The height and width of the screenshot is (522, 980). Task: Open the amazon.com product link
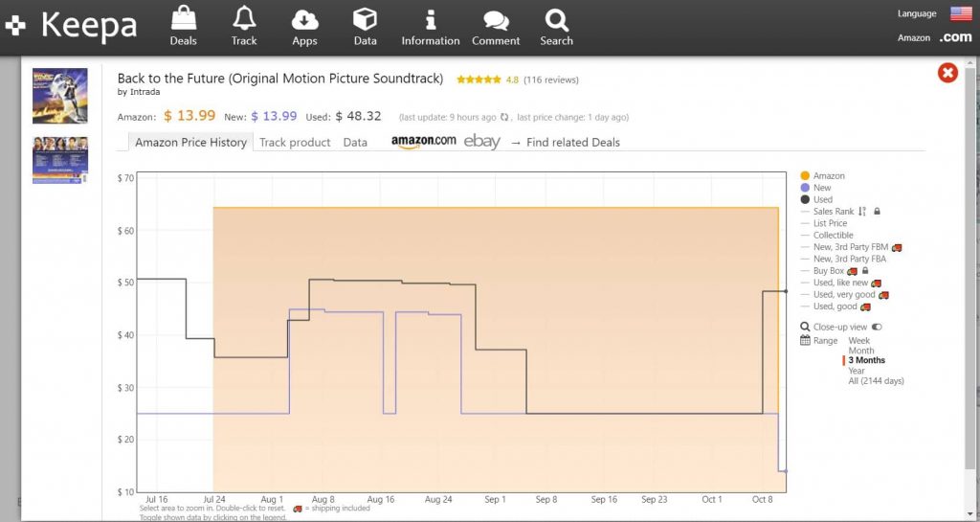pyautogui.click(x=423, y=142)
